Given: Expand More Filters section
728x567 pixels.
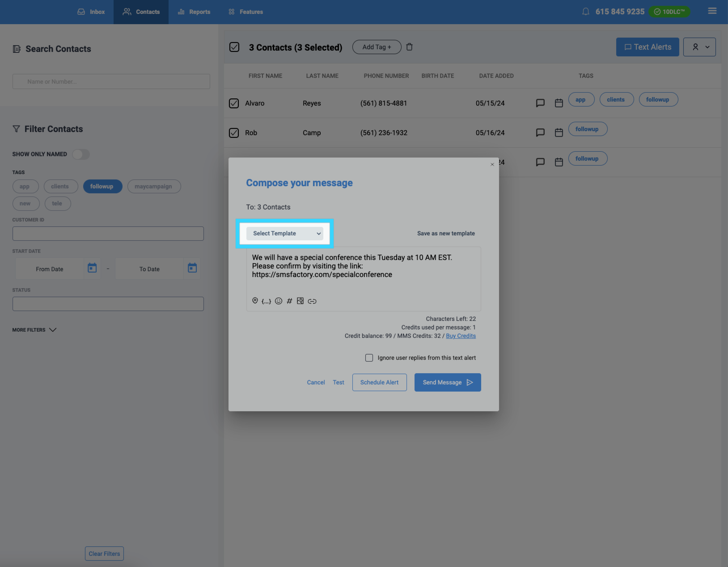Looking at the screenshot, I should point(34,330).
